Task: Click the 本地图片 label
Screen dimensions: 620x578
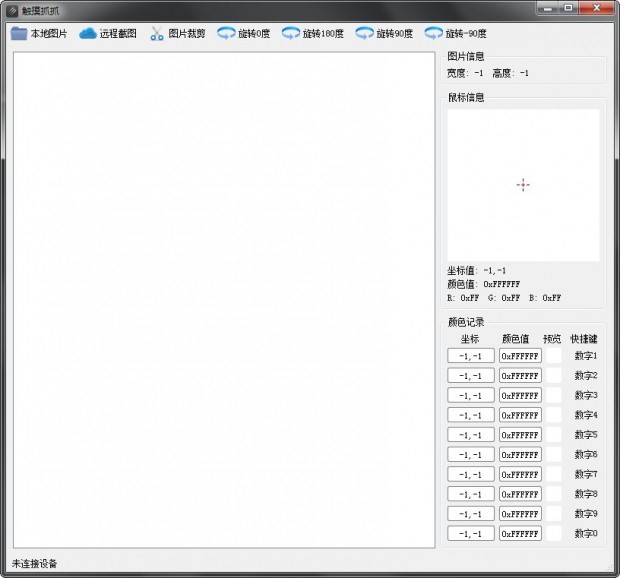Action: [x=49, y=34]
